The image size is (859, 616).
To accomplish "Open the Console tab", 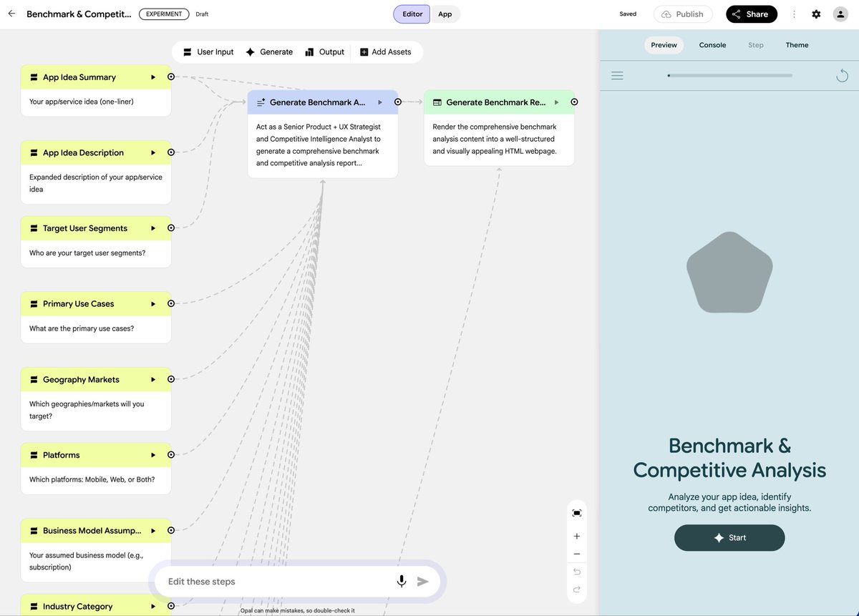I will click(712, 45).
